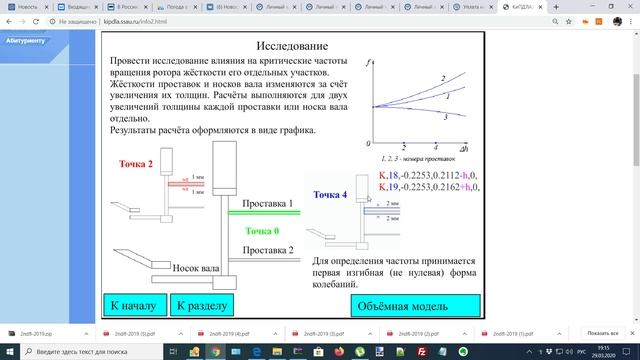This screenshot has height=360, width=640.
Task: Open Microsoft Store from the taskbar
Action: 318,351
